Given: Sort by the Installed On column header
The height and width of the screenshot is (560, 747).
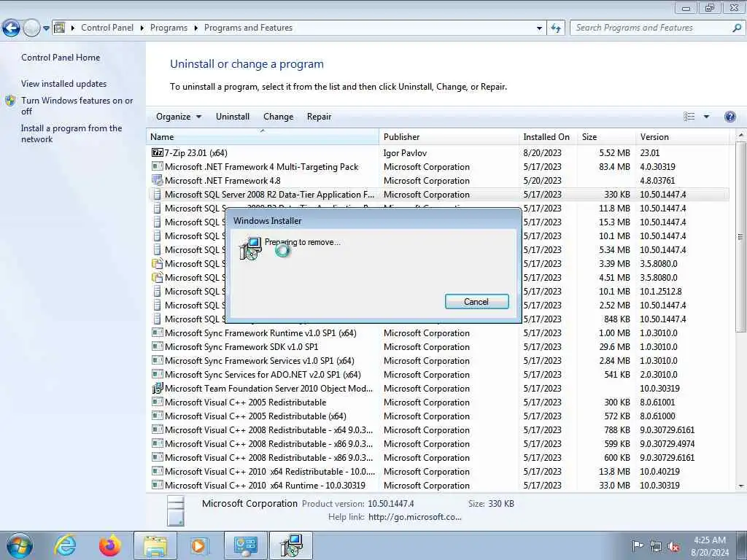Looking at the screenshot, I should point(548,136).
